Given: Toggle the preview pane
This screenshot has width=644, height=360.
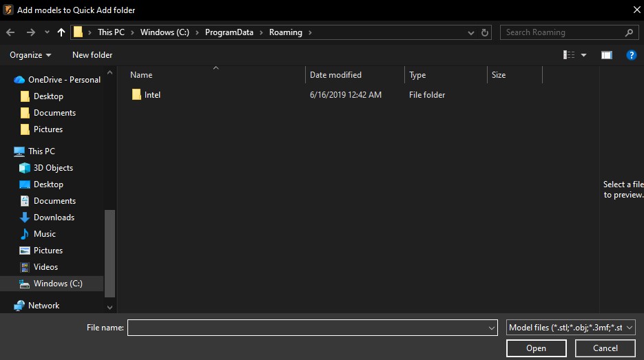Looking at the screenshot, I should coord(607,55).
